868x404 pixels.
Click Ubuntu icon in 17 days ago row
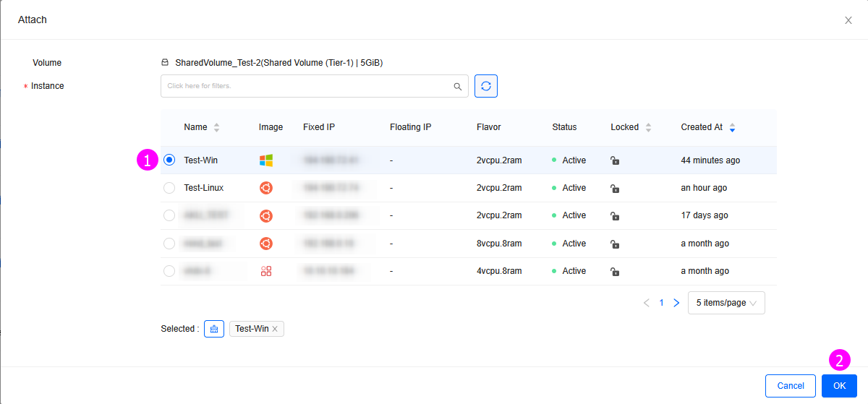(x=266, y=215)
